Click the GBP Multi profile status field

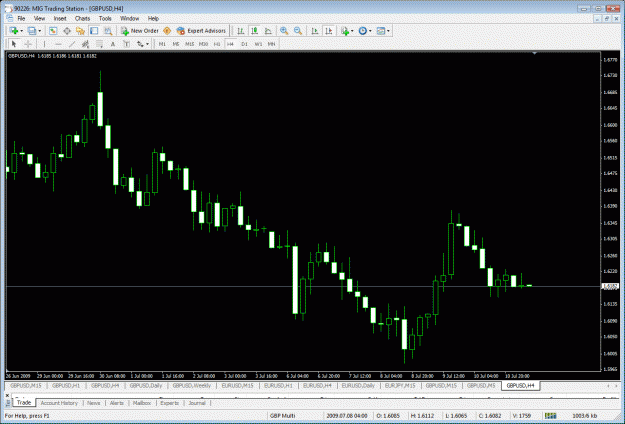pos(282,416)
